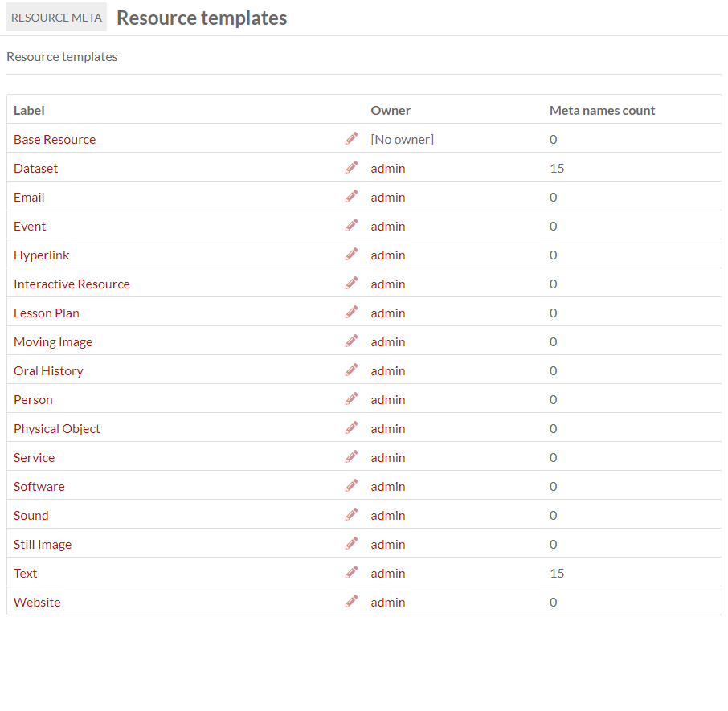Open the Event template link
The image size is (728, 711).
coord(30,226)
